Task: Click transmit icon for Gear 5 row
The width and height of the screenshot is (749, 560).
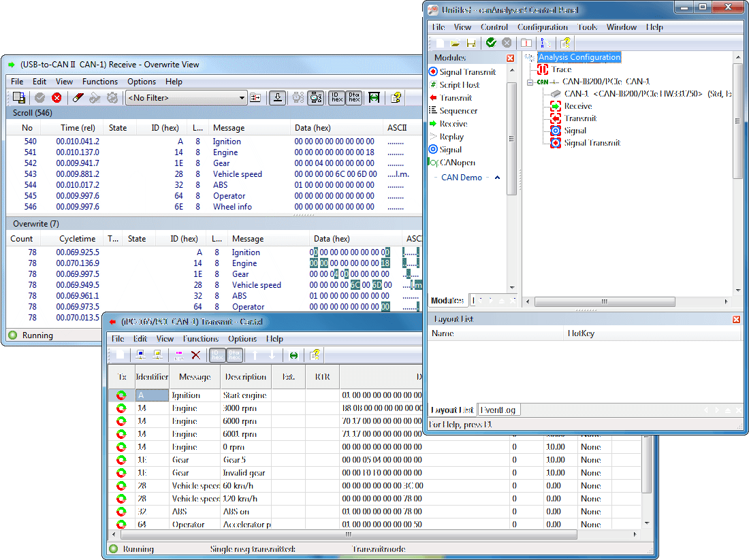Action: (x=121, y=460)
